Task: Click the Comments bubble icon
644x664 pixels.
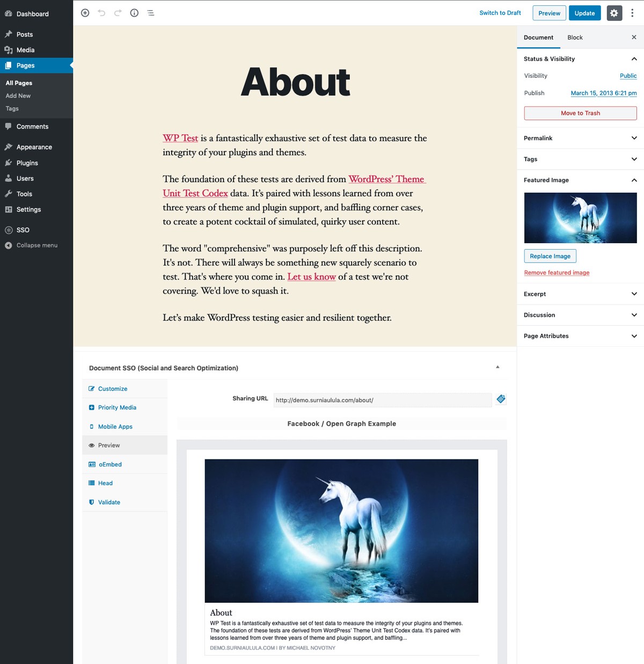Action: (9, 127)
